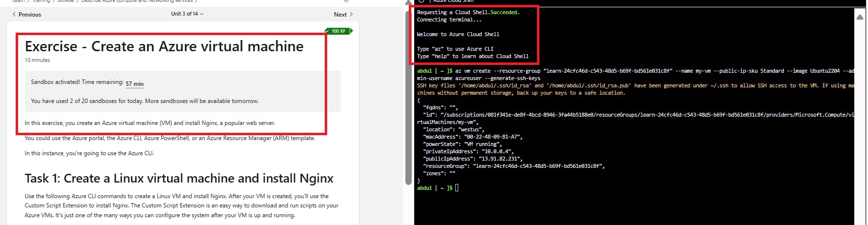Click the terminal scrollbar up arrow

pyautogui.click(x=860, y=17)
